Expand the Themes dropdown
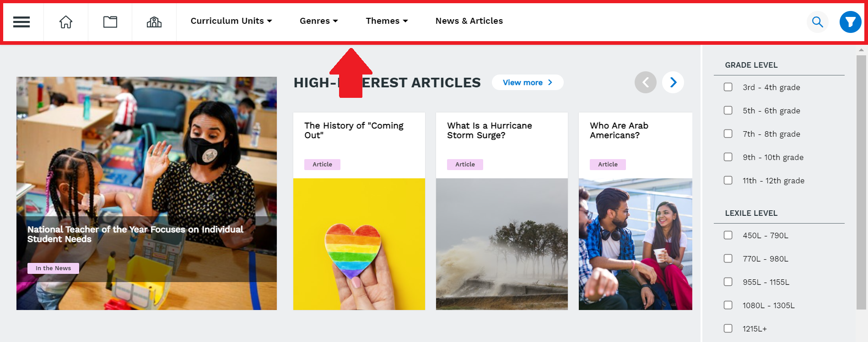Image resolution: width=868 pixels, height=342 pixels. point(387,21)
